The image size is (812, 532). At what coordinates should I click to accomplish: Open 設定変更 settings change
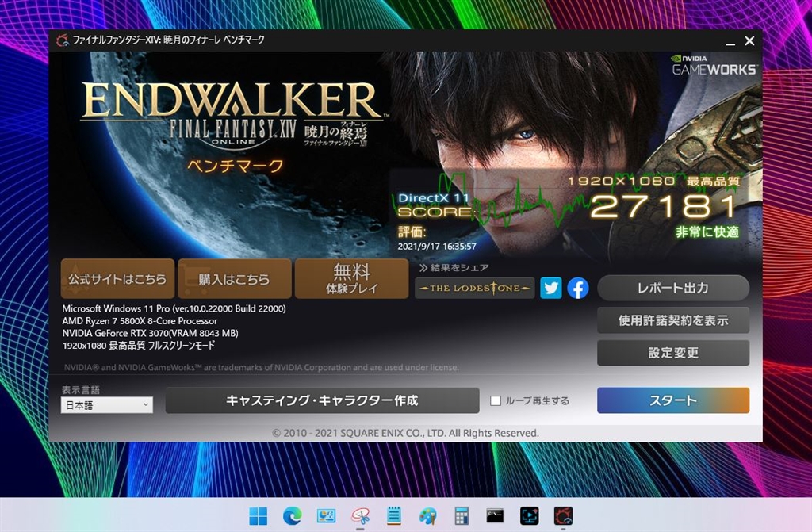coord(673,353)
